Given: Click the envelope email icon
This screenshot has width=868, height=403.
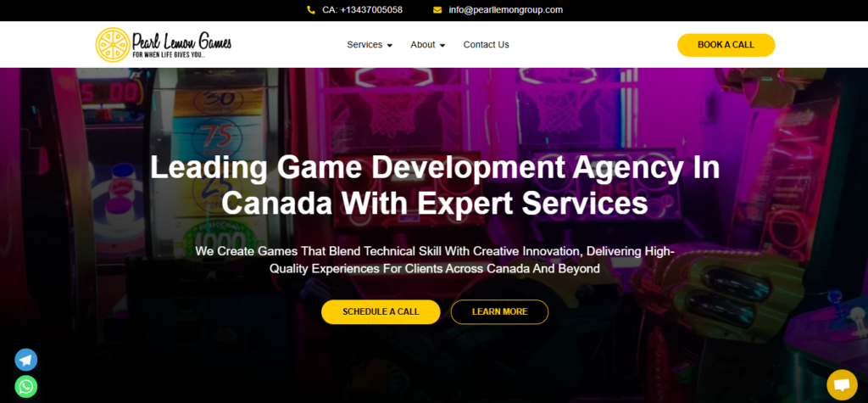Looking at the screenshot, I should pos(437,10).
